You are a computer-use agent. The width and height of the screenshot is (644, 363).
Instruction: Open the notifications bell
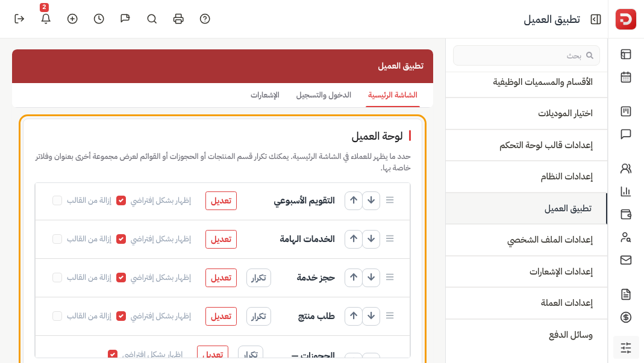click(46, 19)
